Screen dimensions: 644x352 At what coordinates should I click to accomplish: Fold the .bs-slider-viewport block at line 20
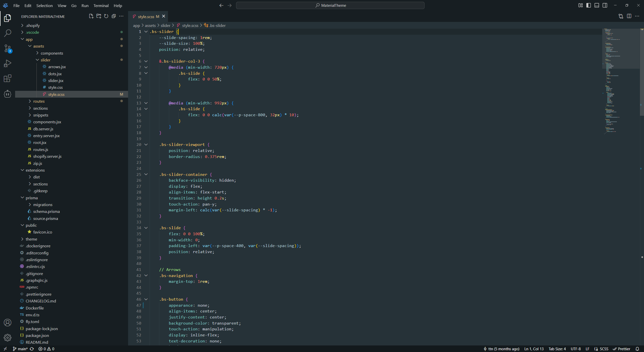tap(146, 144)
